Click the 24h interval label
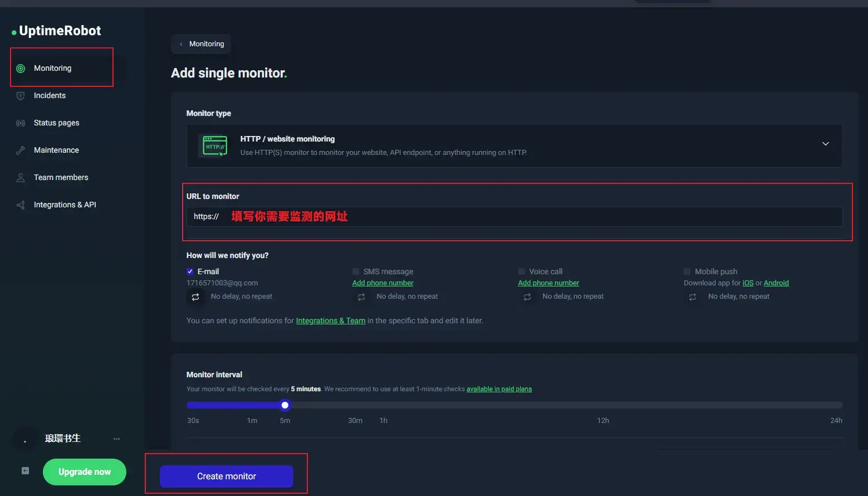 coord(836,421)
